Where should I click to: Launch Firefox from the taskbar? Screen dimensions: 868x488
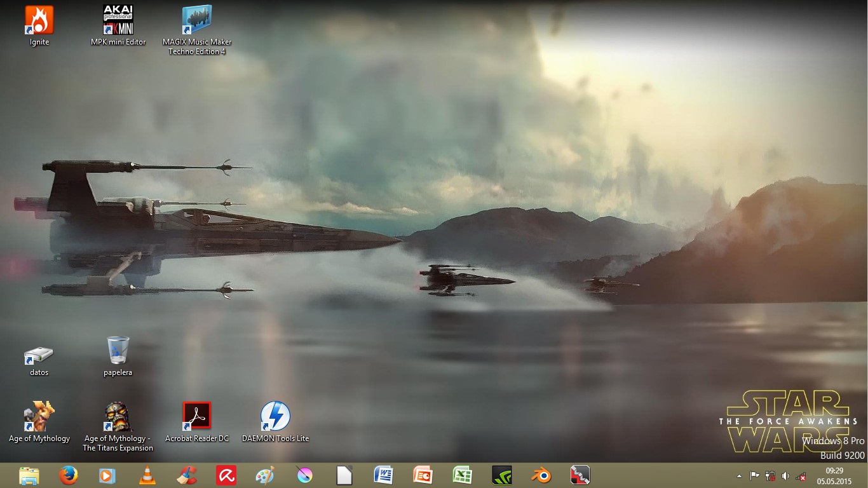click(x=69, y=475)
